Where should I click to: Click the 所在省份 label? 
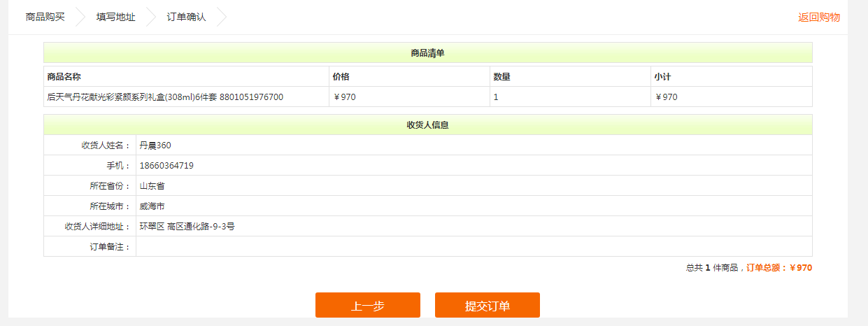click(x=110, y=186)
